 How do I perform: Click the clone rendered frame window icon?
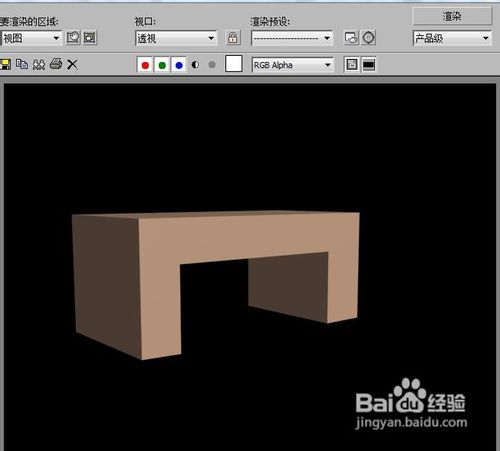pos(39,64)
